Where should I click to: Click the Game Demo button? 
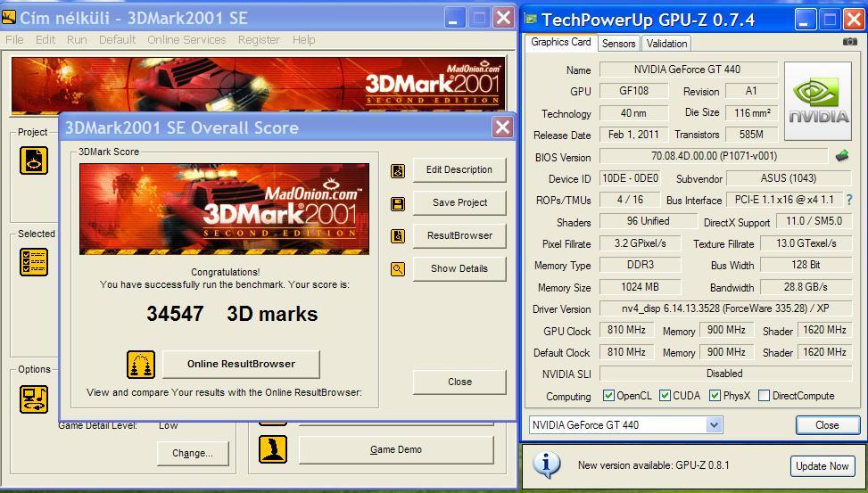(396, 449)
